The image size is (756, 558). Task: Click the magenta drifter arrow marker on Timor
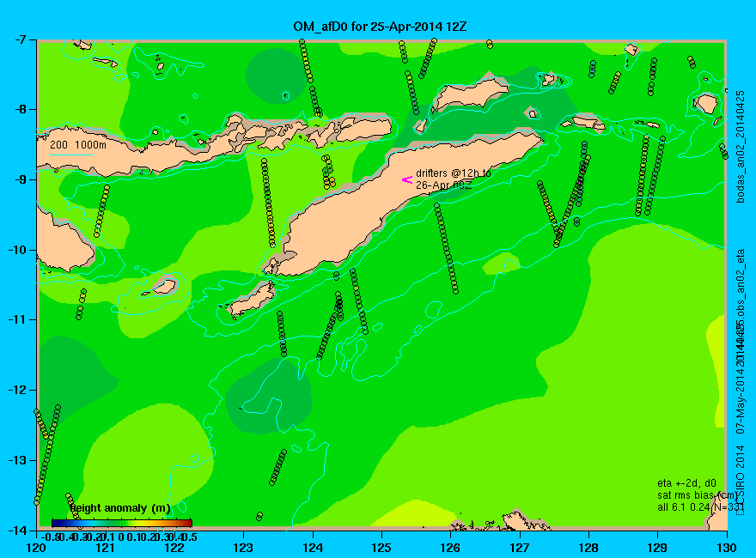[407, 179]
